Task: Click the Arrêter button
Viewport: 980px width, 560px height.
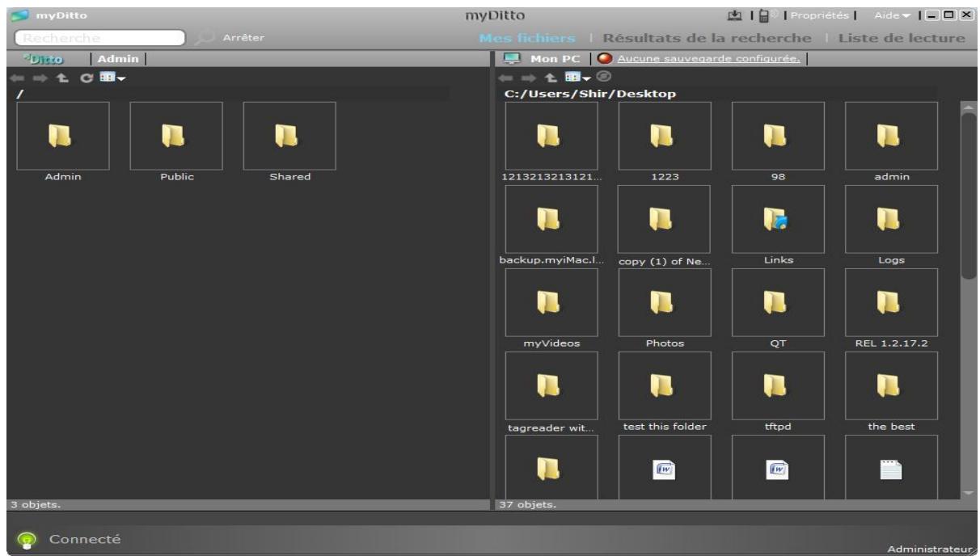Action: pyautogui.click(x=243, y=38)
